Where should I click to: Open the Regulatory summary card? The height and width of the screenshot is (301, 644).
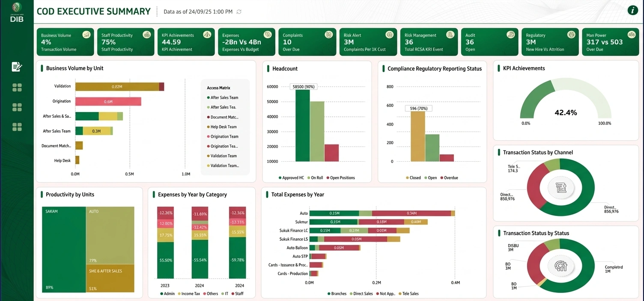(x=551, y=42)
